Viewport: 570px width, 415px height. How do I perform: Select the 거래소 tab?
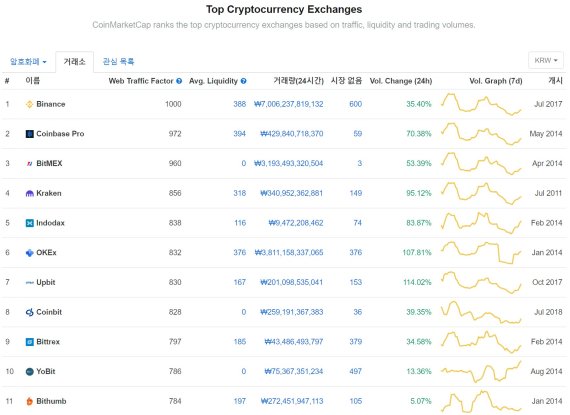pyautogui.click(x=75, y=62)
